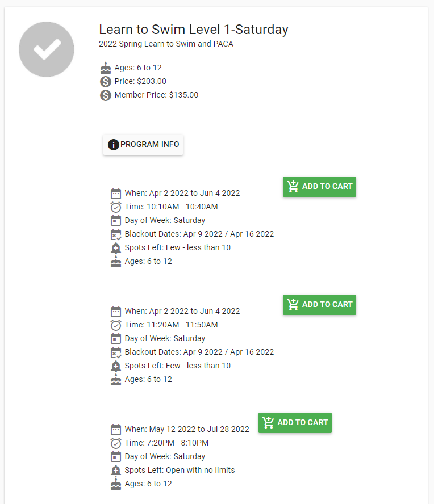Click the info icon in Program Info

[x=113, y=145]
